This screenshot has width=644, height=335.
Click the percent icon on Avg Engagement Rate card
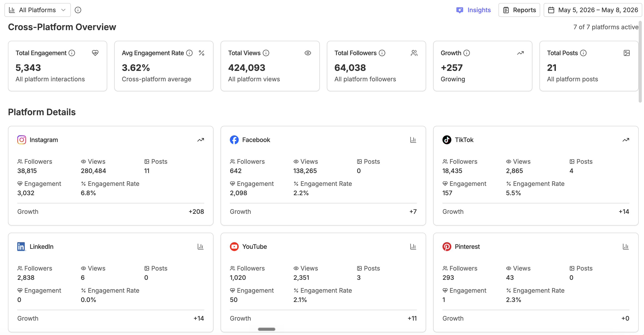202,53
